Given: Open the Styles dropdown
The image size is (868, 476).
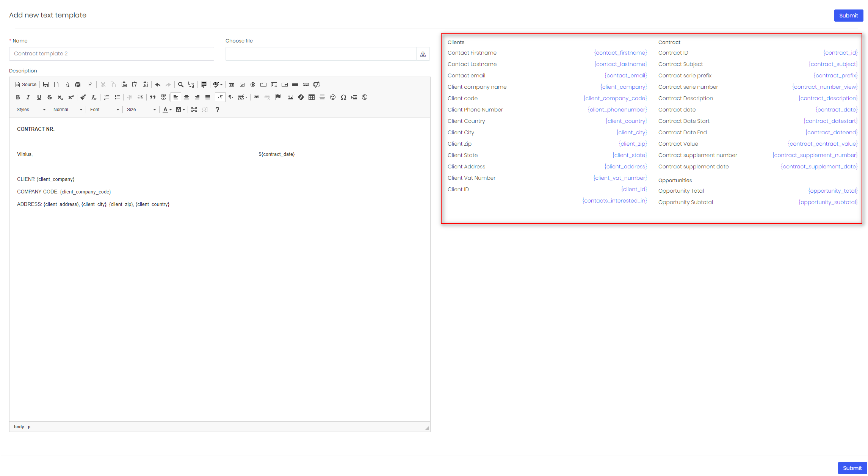Looking at the screenshot, I should point(31,110).
